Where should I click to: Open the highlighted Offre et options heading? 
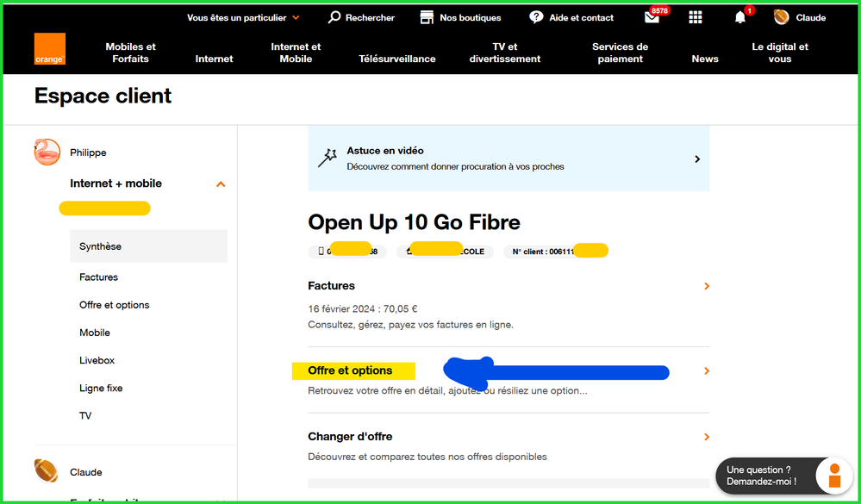(x=350, y=370)
